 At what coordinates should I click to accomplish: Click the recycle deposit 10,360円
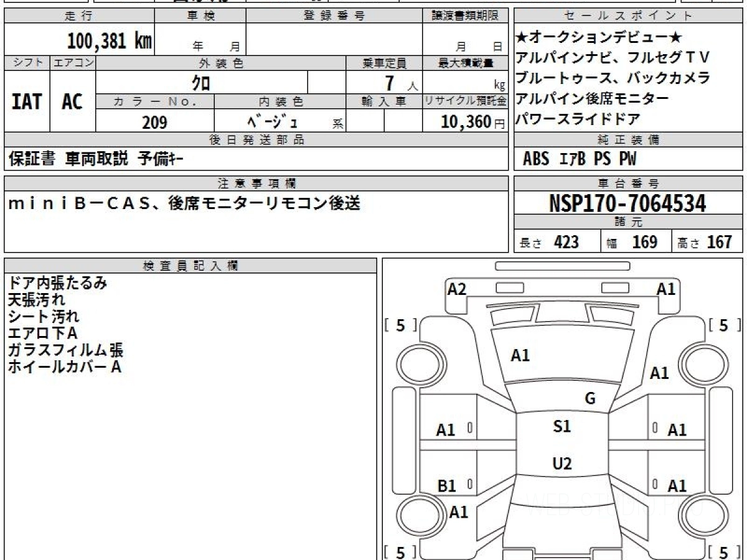pos(473,122)
